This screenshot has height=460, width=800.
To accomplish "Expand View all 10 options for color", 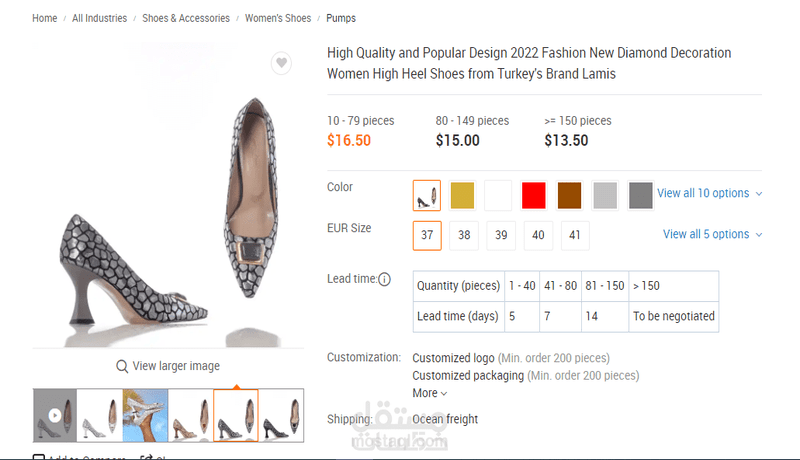I will [709, 193].
